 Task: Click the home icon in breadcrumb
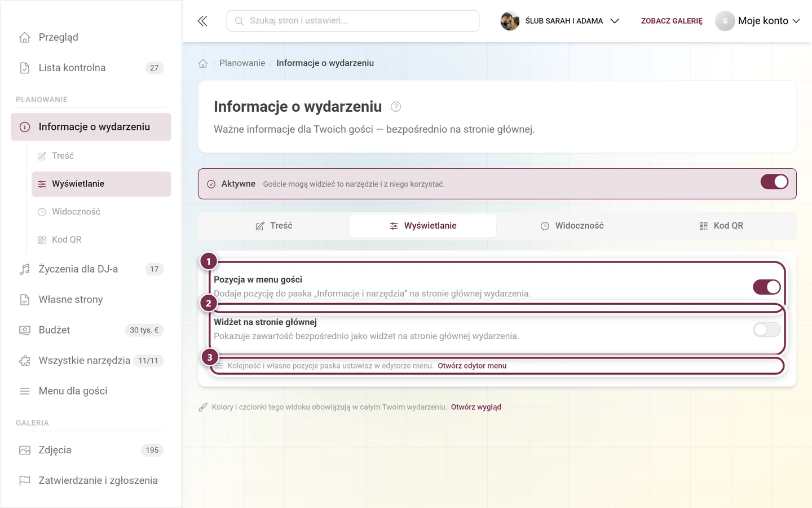203,63
